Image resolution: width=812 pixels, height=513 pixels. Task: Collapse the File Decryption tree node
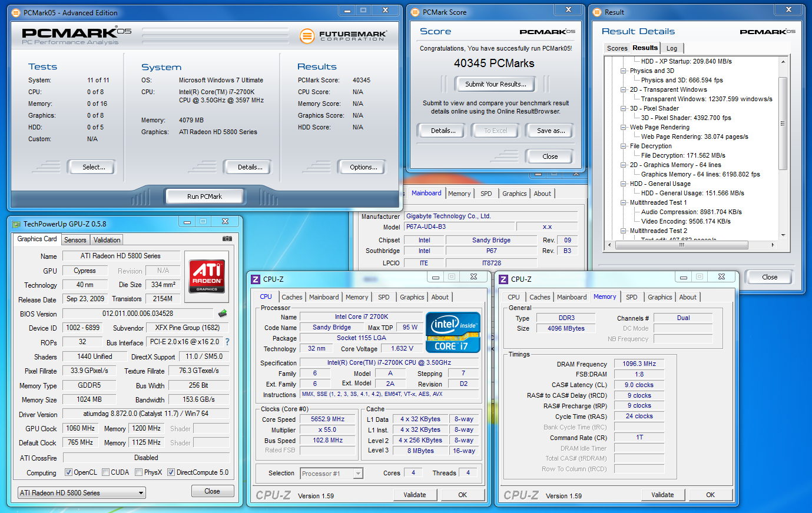(624, 146)
